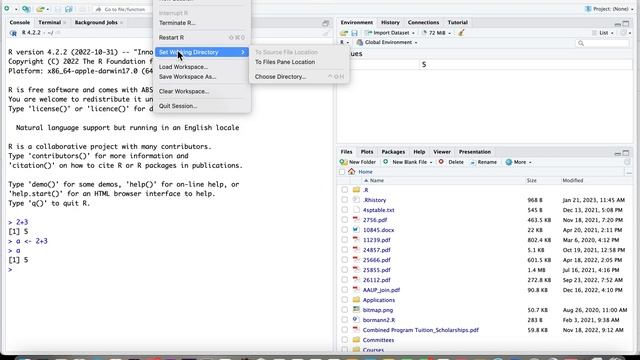Tick the select-all checkbox next to Home

[x=342, y=172]
